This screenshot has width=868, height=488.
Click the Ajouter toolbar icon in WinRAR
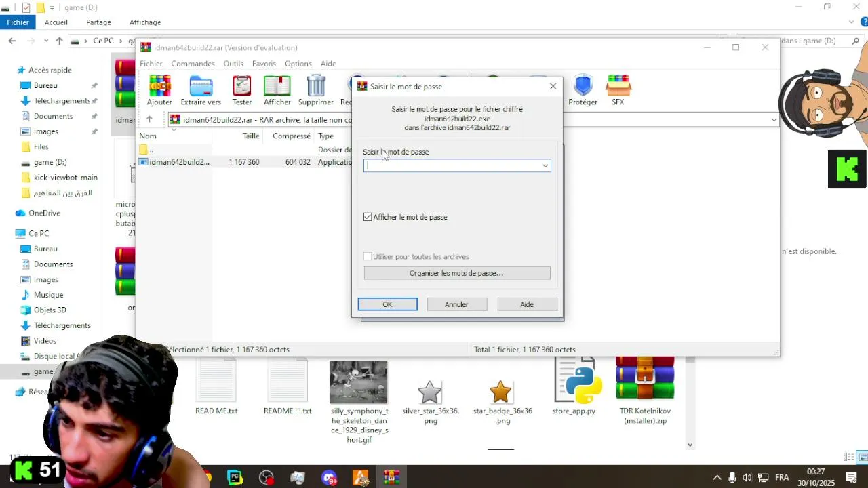tap(159, 90)
